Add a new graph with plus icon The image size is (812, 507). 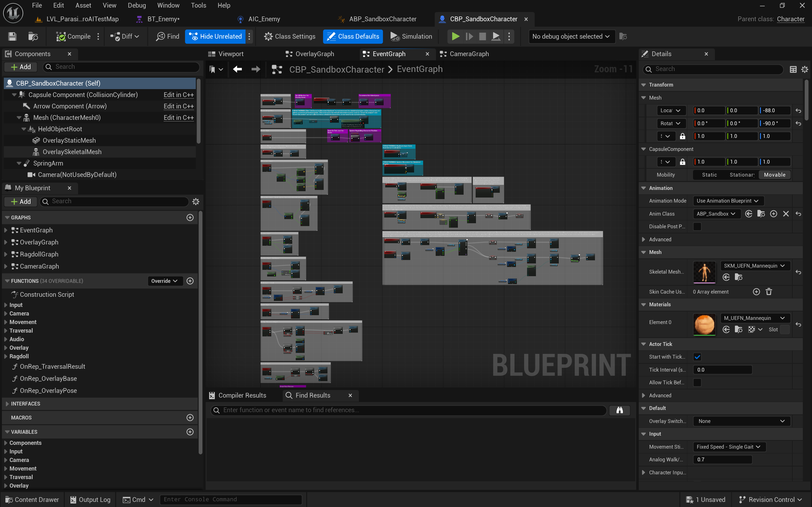tap(190, 217)
